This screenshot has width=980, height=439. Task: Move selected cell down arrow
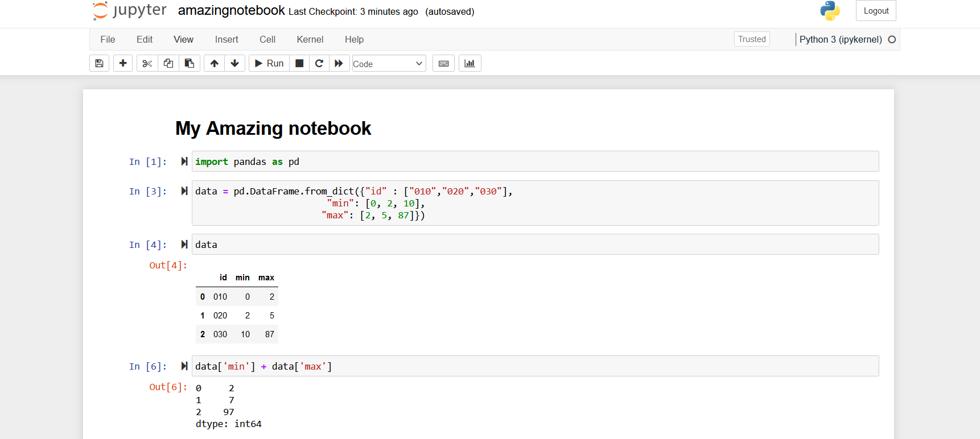(x=235, y=63)
